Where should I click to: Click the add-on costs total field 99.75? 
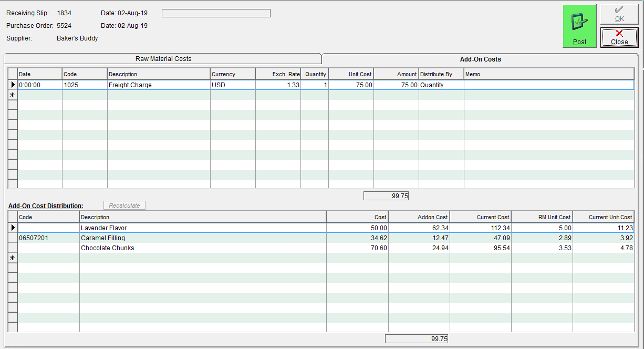pos(386,196)
